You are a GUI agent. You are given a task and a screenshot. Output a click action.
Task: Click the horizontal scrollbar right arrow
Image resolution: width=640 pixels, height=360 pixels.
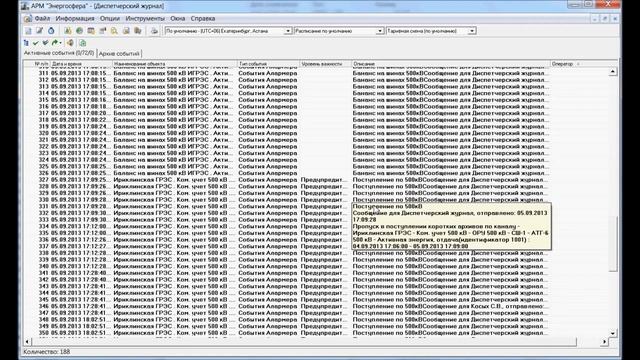point(604,342)
